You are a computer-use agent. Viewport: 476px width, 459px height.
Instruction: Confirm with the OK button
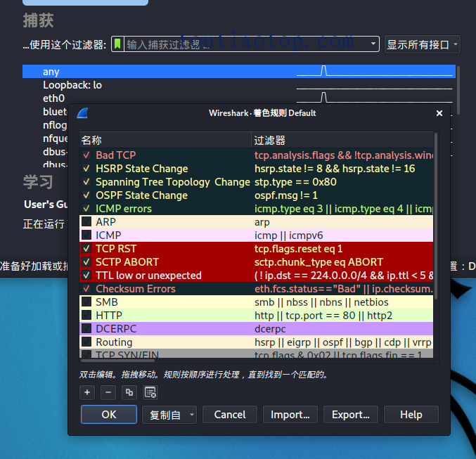[x=109, y=415]
